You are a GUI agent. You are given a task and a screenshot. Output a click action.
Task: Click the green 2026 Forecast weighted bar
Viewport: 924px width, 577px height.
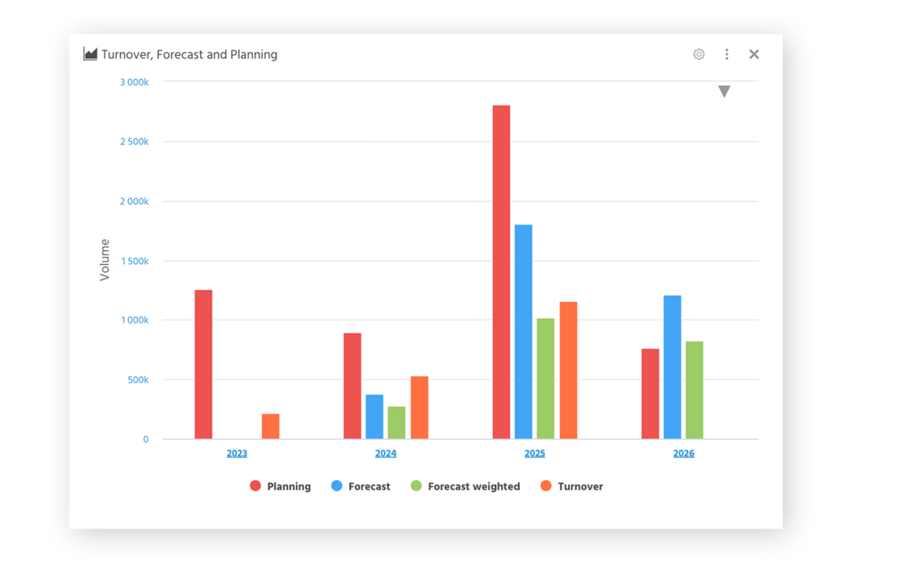(694, 391)
